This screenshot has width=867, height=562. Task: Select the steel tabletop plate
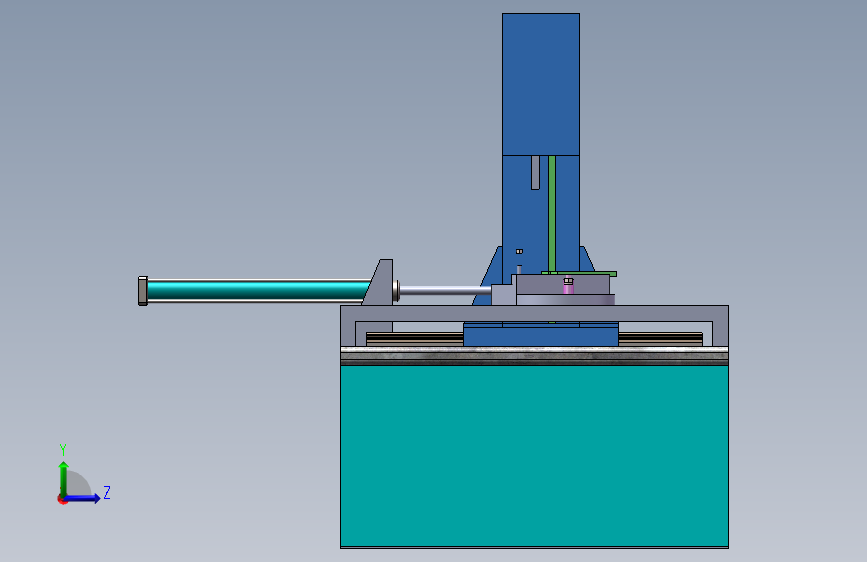coord(534,356)
